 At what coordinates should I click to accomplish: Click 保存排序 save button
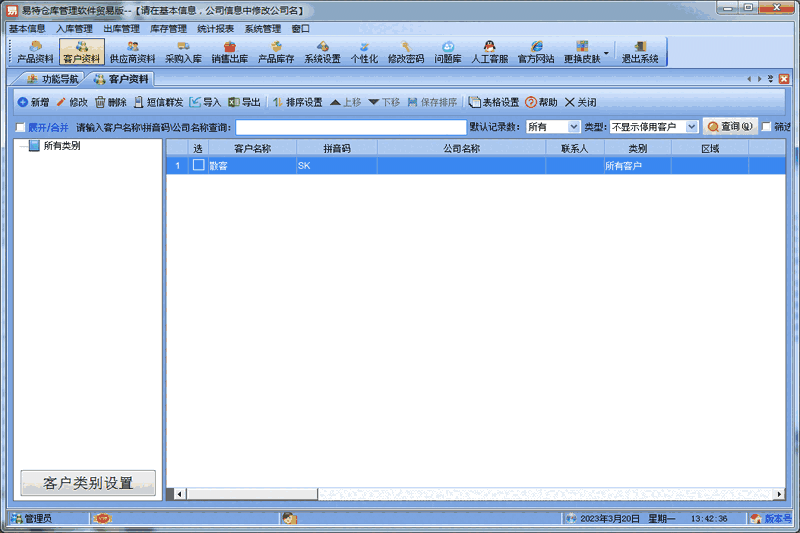432,103
